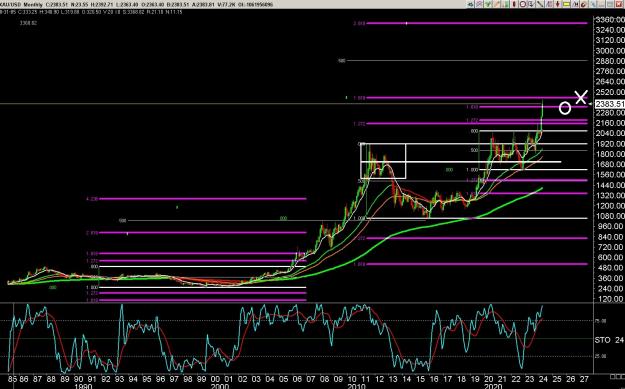625x389 pixels.
Task: Click the STO 24 stochastic indicator label
Action: point(609,340)
